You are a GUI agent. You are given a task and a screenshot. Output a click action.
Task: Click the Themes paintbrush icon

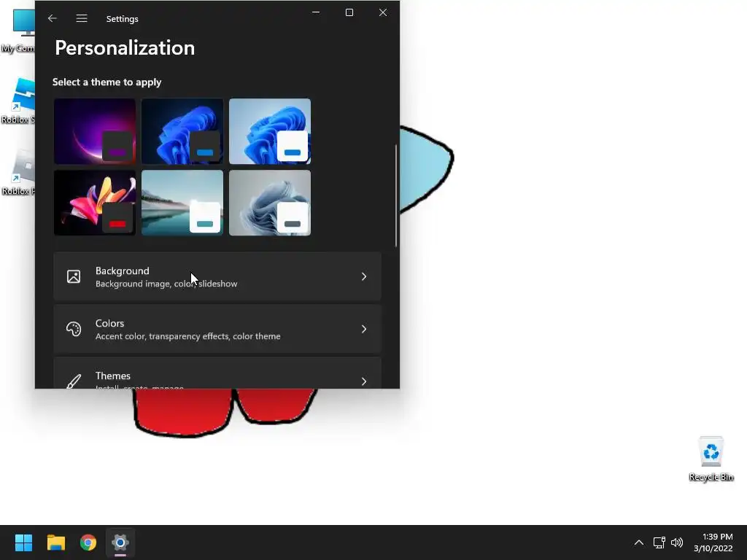74,381
